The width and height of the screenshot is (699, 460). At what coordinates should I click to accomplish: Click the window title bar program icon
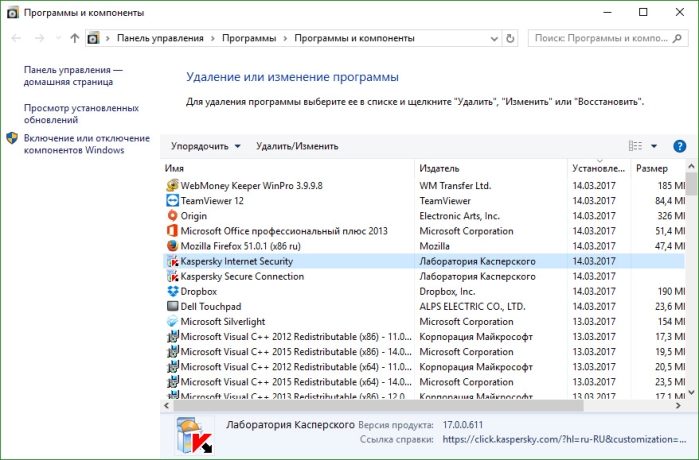click(12, 12)
